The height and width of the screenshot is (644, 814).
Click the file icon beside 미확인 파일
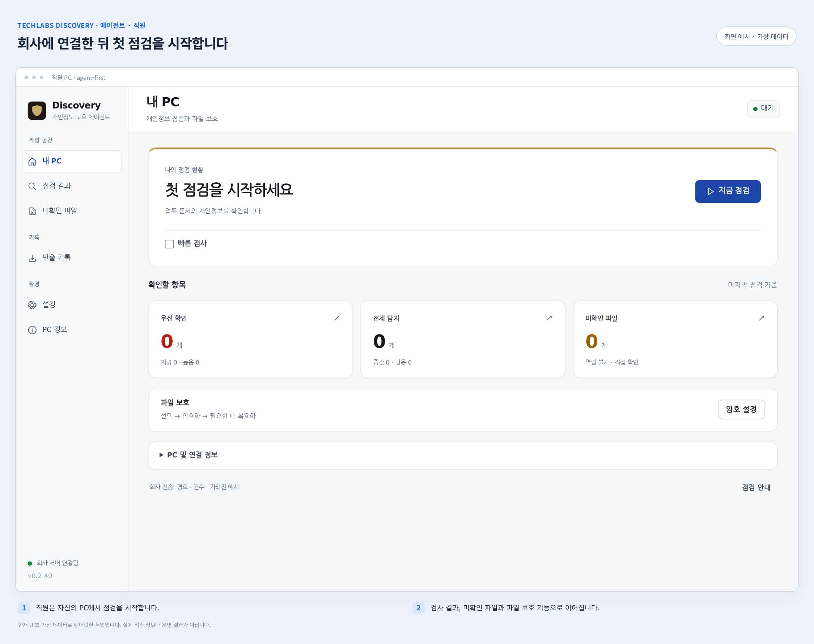(33, 211)
